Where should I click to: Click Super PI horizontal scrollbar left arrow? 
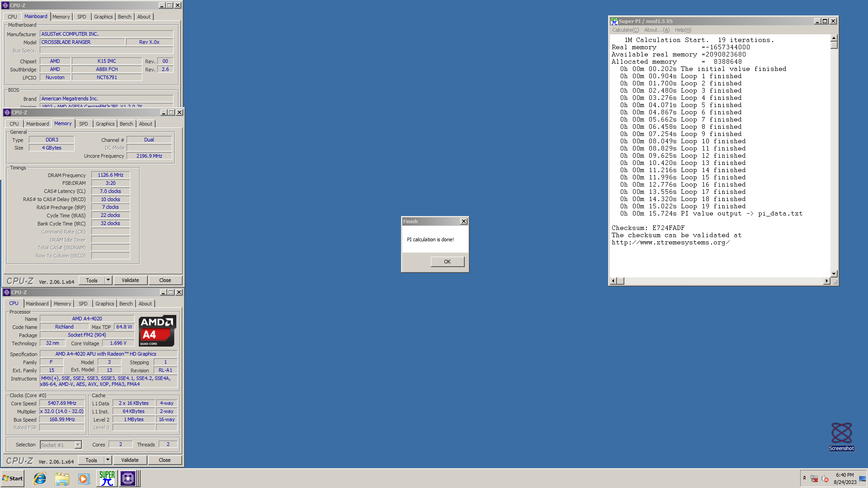613,281
